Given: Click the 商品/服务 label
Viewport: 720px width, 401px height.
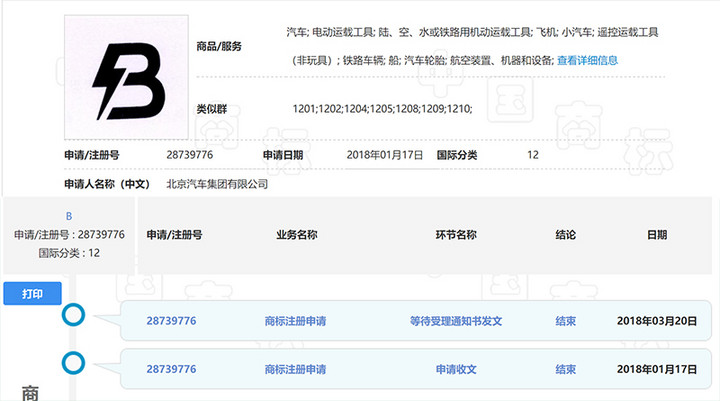Looking at the screenshot, I should click(219, 46).
